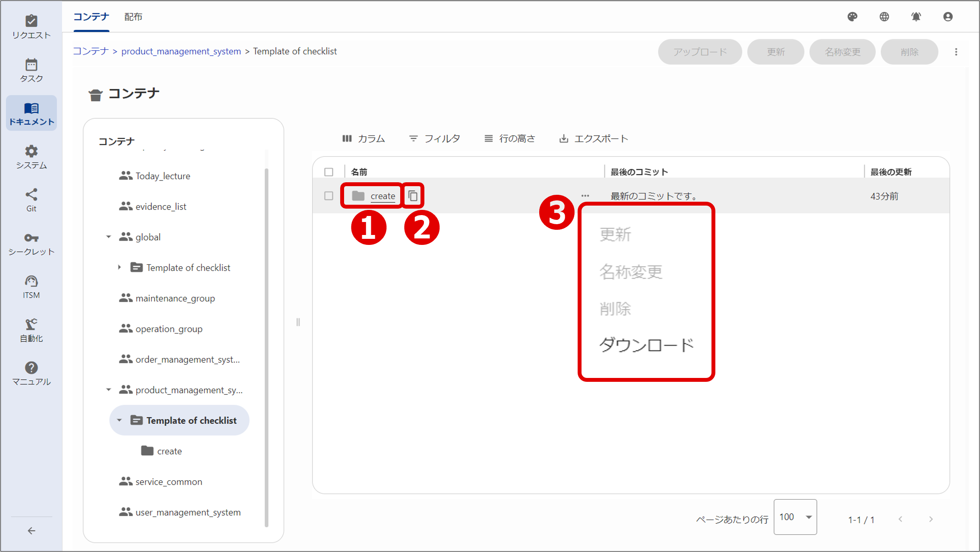Image resolution: width=980 pixels, height=552 pixels.
Task: Open the account profile icon
Action: coord(948,16)
